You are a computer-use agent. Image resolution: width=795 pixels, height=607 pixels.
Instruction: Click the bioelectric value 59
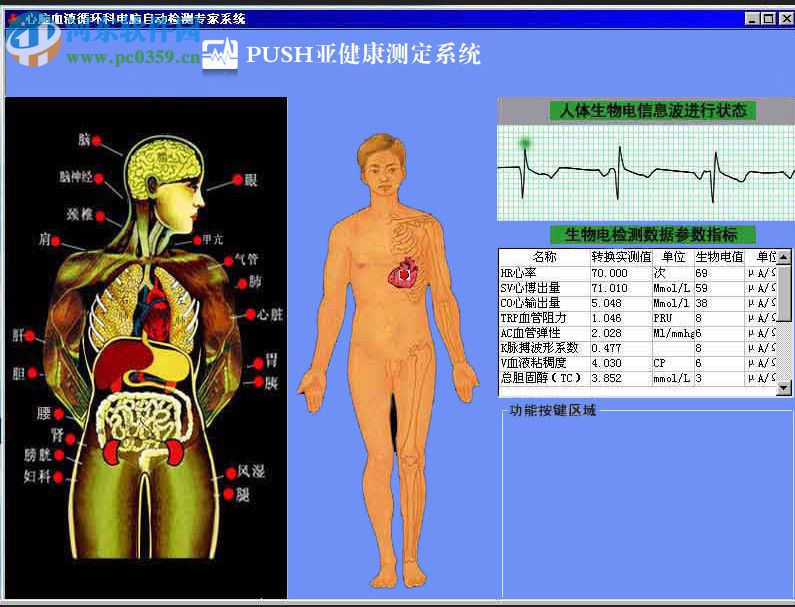(702, 288)
